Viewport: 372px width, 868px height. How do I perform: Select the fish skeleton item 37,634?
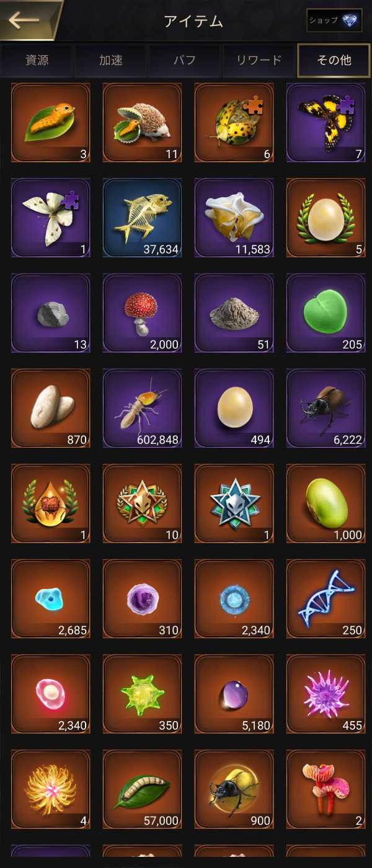point(143,218)
